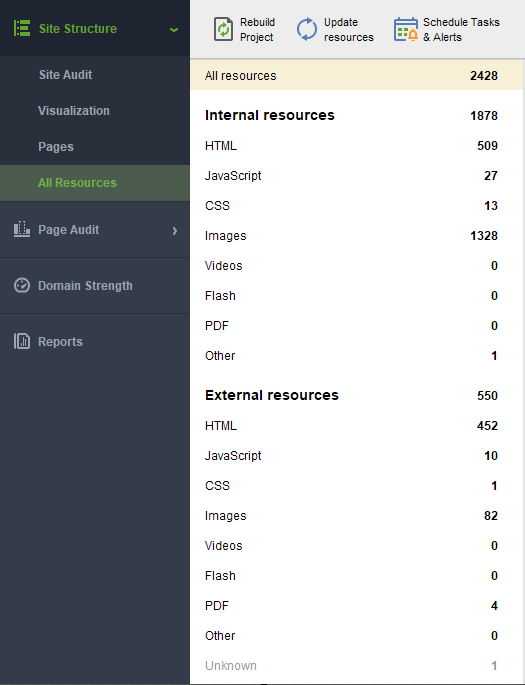The height and width of the screenshot is (685, 525).
Task: Filter by internal Images resources
Action: click(356, 236)
